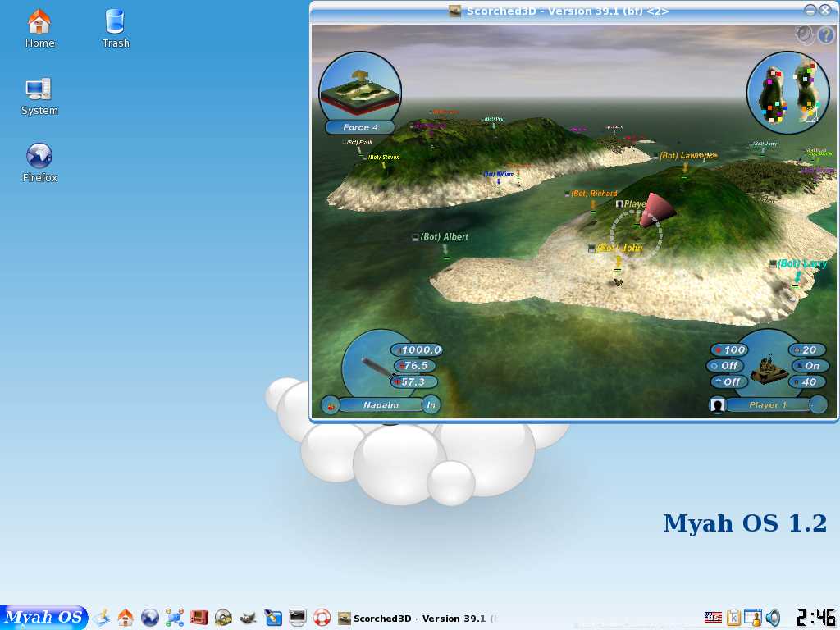Open the pen editor taskbar icon
Image resolution: width=840 pixels, height=630 pixels.
click(273, 618)
